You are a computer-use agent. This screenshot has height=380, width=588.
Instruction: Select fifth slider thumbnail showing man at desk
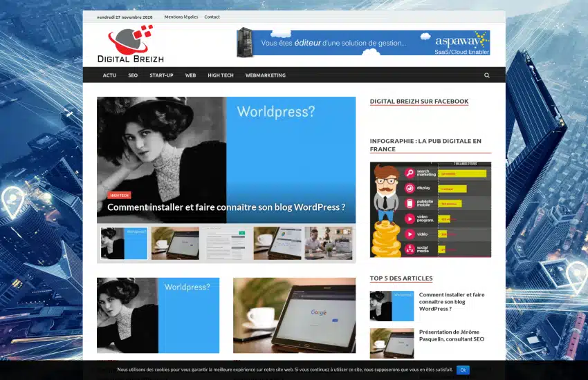329,243
